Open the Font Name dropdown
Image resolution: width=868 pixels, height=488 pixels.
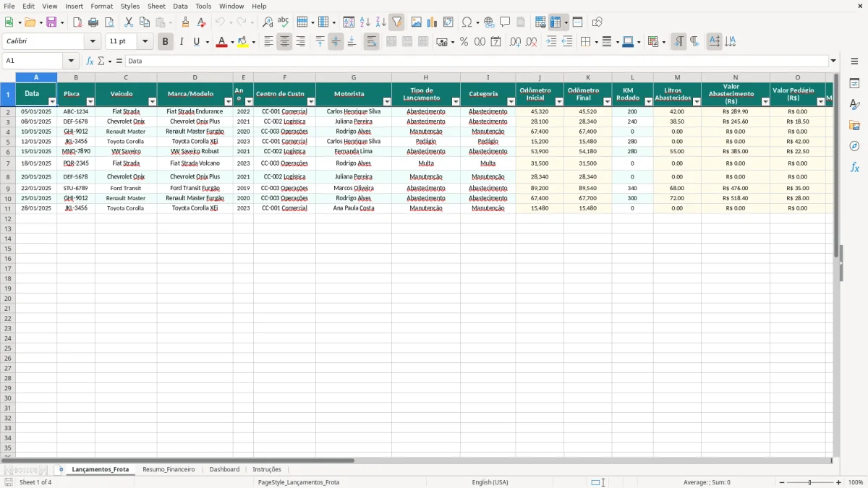click(93, 42)
